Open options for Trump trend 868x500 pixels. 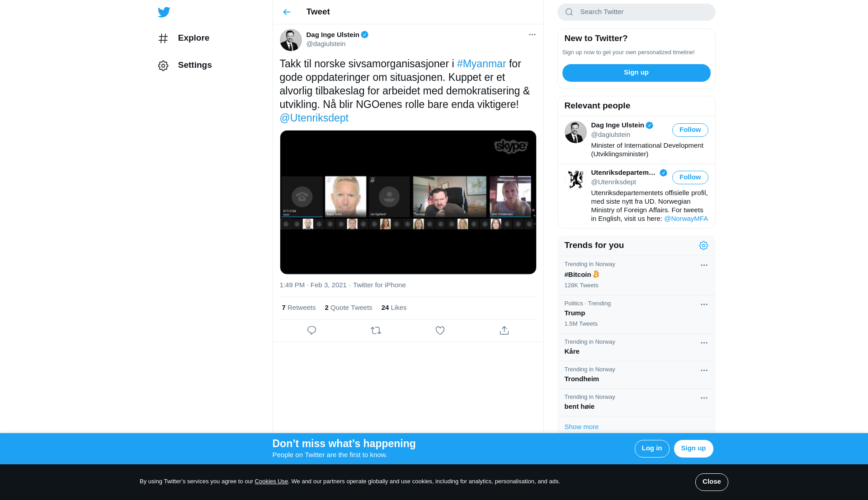pos(704,304)
